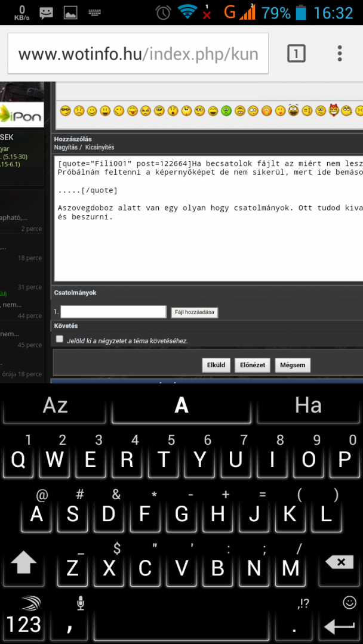The height and width of the screenshot is (644, 363).
Task: Insert the sunglasses cool smiley
Action: (x=65, y=110)
